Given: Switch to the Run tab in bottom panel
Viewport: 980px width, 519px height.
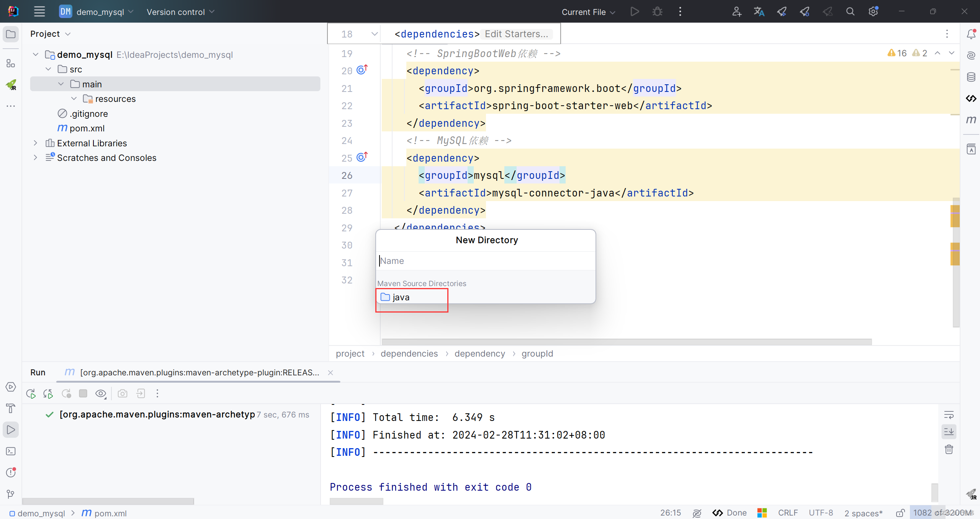Looking at the screenshot, I should click(37, 372).
